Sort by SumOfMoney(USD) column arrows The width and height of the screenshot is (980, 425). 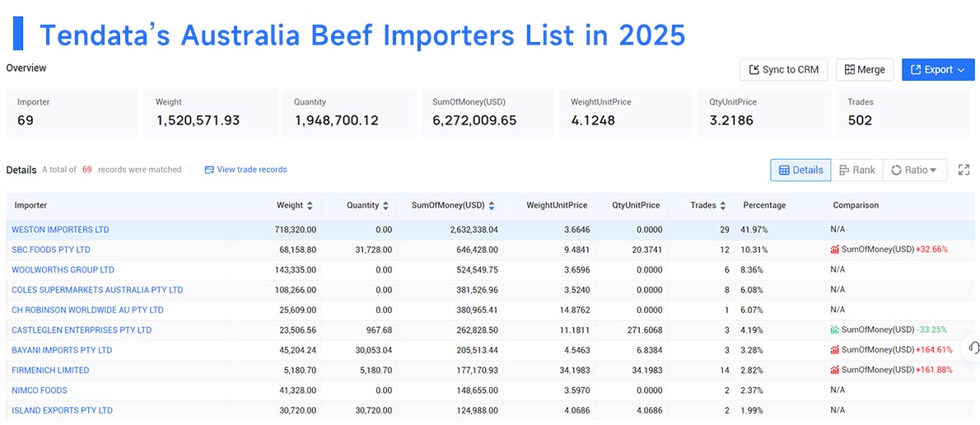[492, 205]
